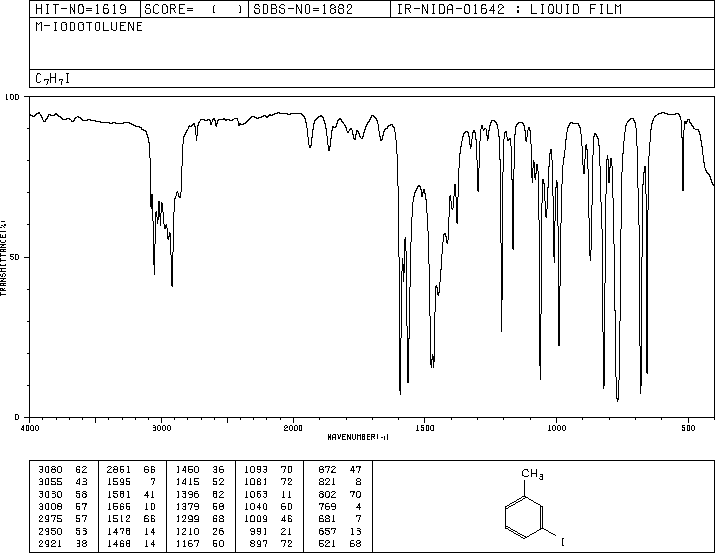Select peak table entry 1379
The image size is (715, 553).
point(187,506)
